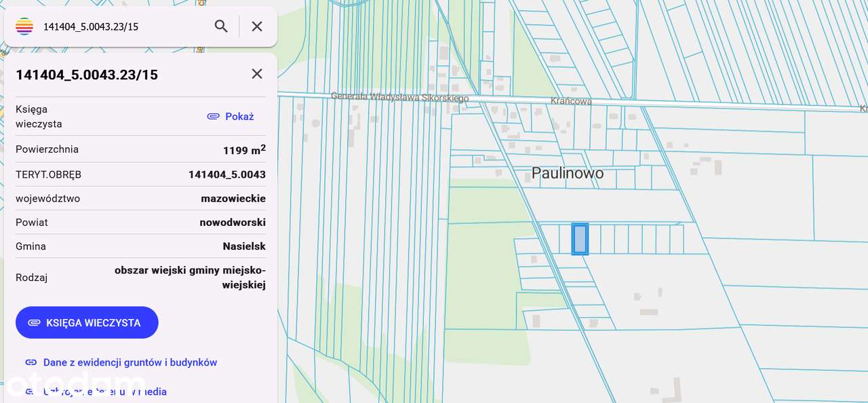The width and height of the screenshot is (868, 403).
Task: Click the link icon beside Dane z ewidencji
Action: click(x=31, y=362)
